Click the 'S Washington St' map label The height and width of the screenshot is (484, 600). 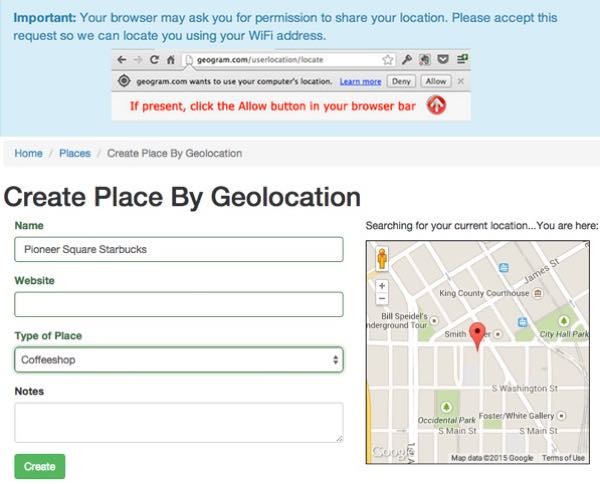coord(525,388)
